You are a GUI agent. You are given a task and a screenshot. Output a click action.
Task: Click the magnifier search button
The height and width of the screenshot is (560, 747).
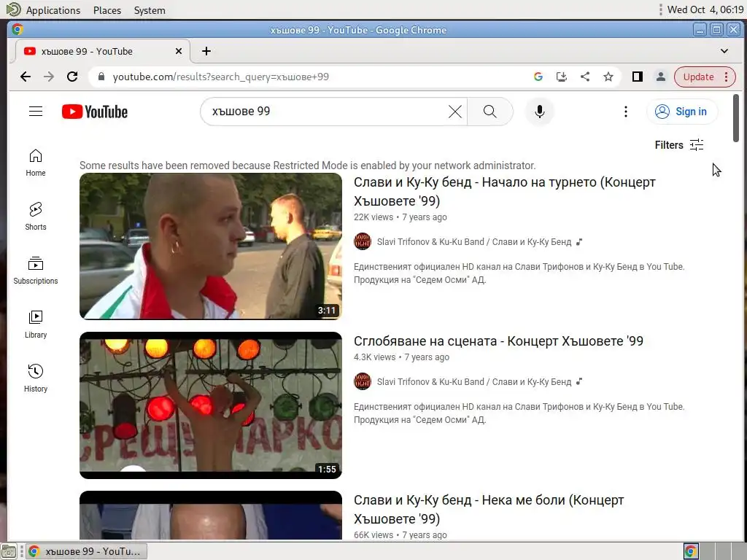point(489,112)
